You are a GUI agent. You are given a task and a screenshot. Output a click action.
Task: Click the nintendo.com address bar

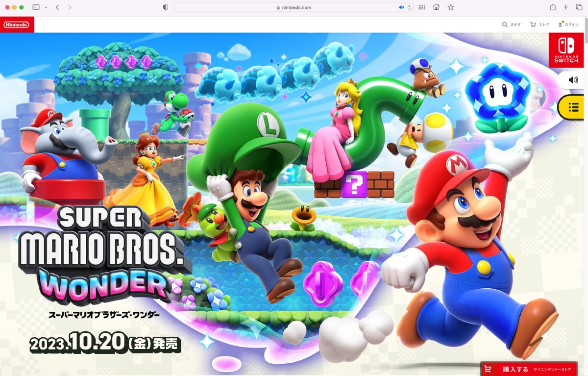click(294, 7)
